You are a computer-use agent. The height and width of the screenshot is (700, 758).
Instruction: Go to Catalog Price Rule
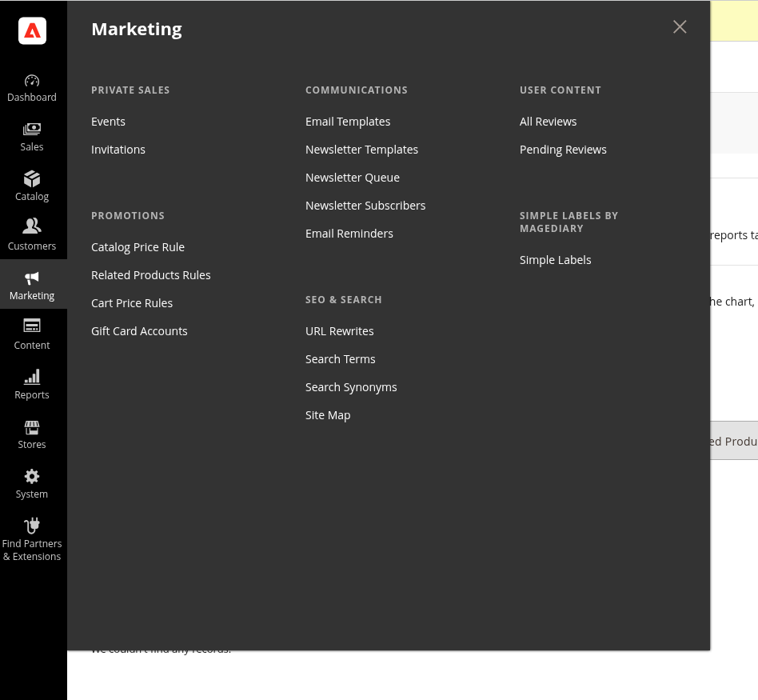click(x=138, y=247)
